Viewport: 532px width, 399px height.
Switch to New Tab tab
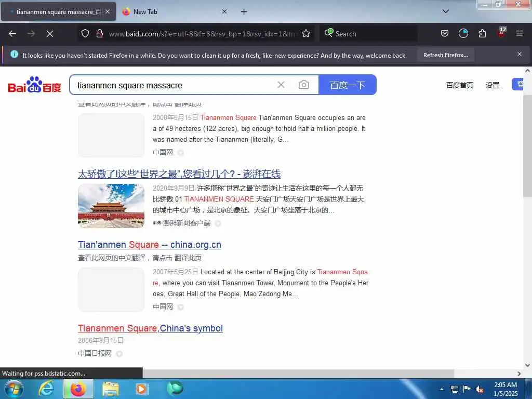coord(176,11)
